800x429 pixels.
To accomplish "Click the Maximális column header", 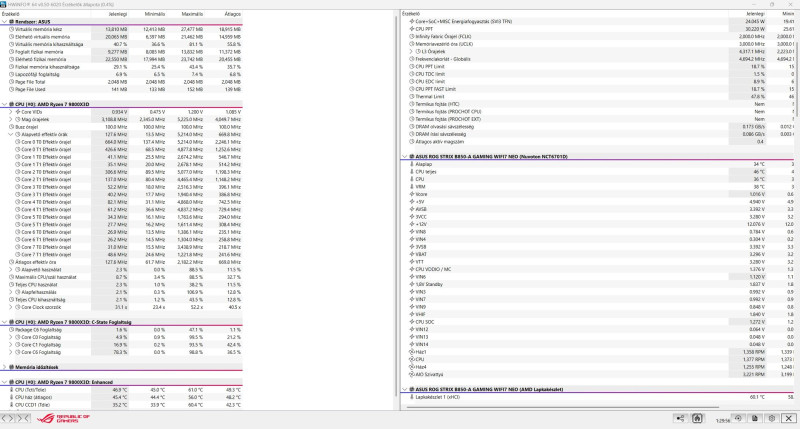I will [x=192, y=14].
